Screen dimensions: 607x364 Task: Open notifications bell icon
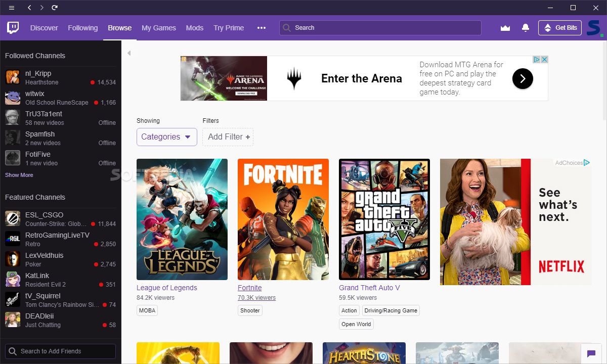pyautogui.click(x=526, y=28)
